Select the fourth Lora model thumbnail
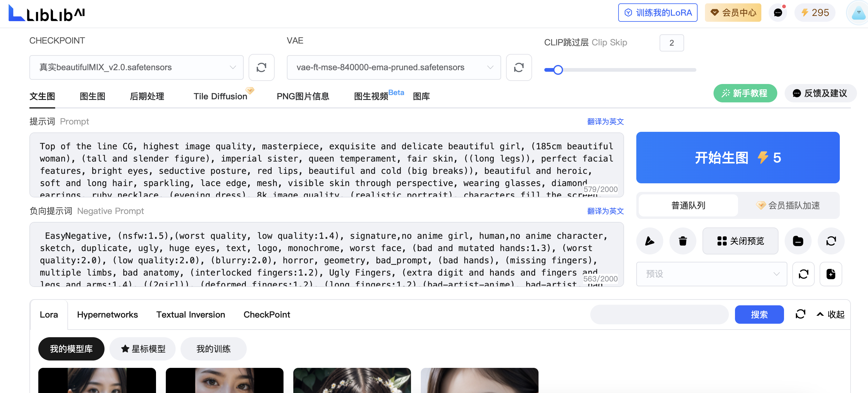The image size is (868, 393). click(x=479, y=380)
